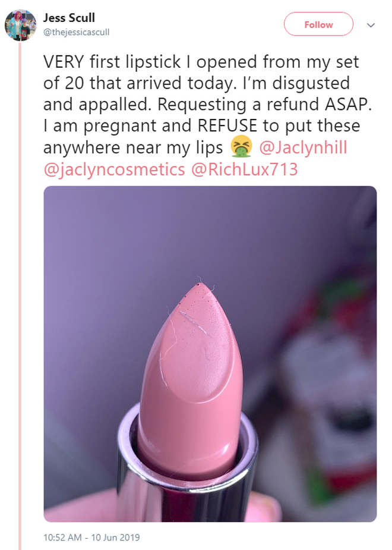Click the word VERY starting the tweet
392x550 pixels.
64,62
